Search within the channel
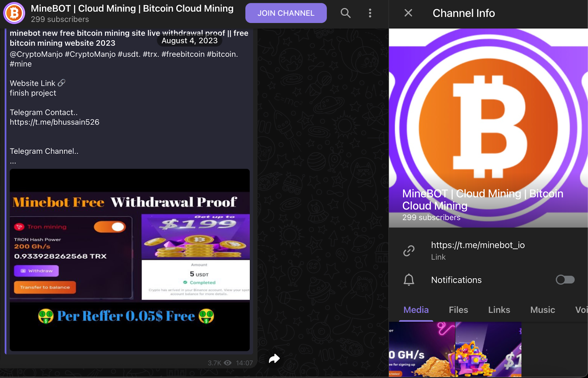Screen dimensions: 588x378 [345, 13]
